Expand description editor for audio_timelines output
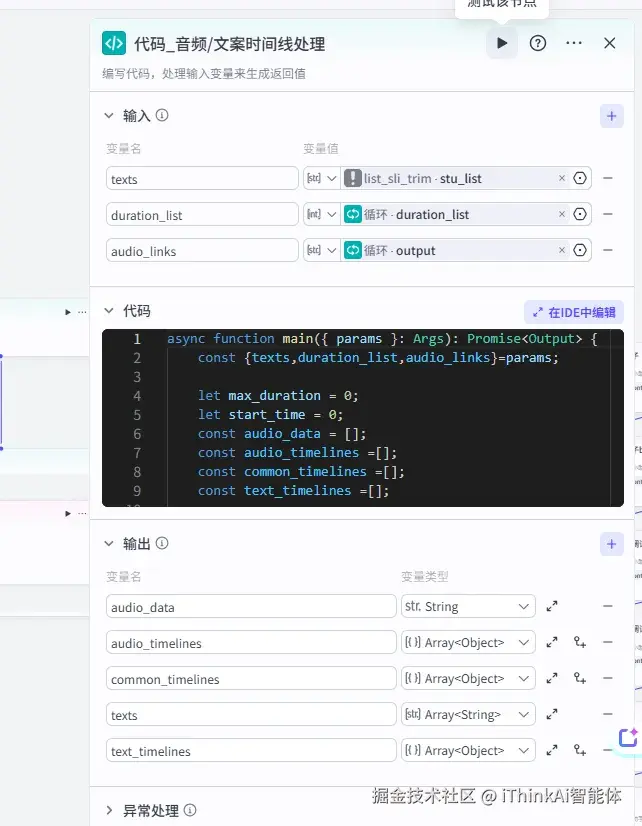Screen dimensions: 642x826 click(552, 642)
